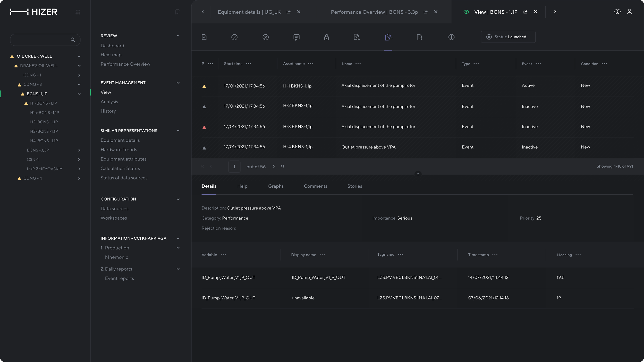Toggle the eye icon on View BCNS-1,1P tab
This screenshot has width=644, height=362.
466,12
